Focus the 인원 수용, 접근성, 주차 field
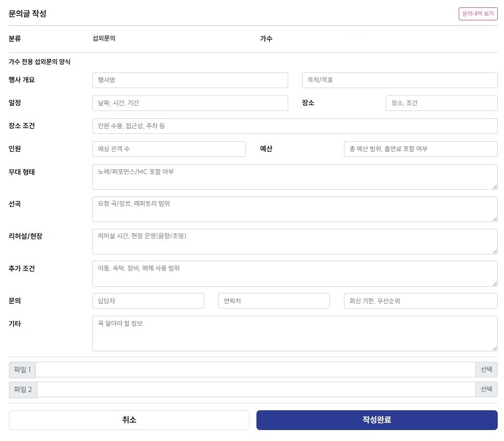Viewport: 504px width, 441px height. tap(295, 126)
